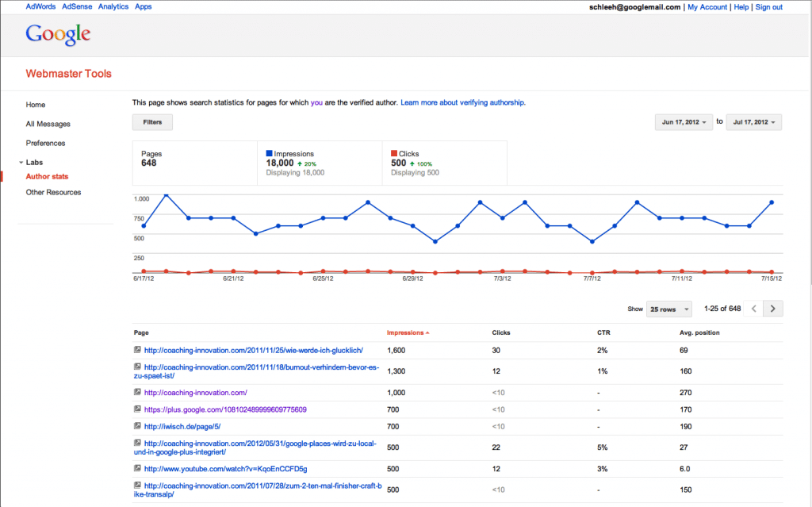Click the Impressions 18,000 summary box

pyautogui.click(x=320, y=163)
